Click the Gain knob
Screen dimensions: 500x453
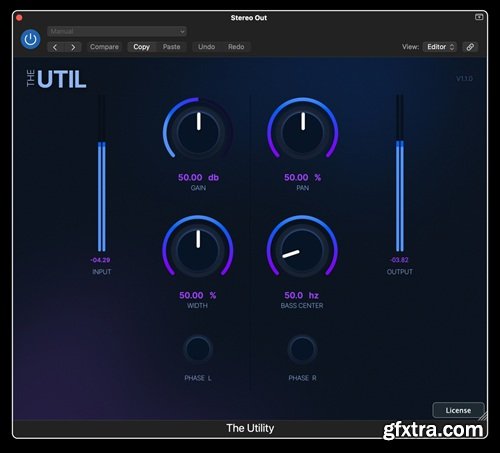[198, 132]
